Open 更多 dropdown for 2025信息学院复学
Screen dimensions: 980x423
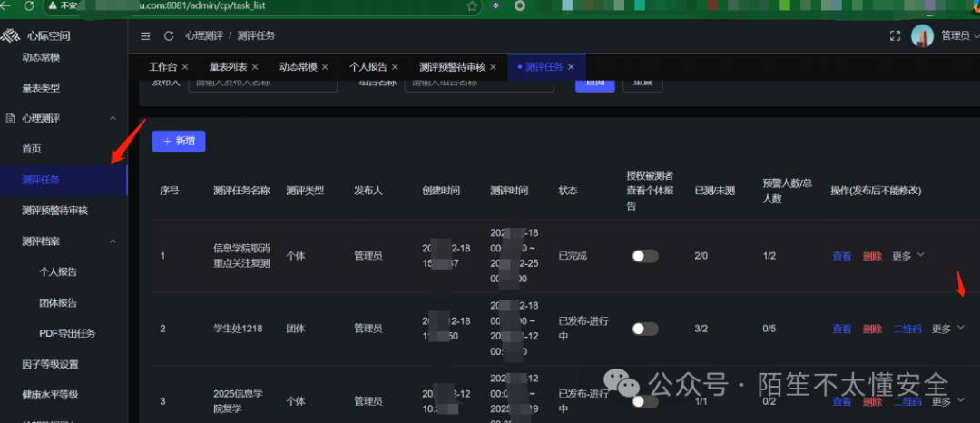[948, 401]
